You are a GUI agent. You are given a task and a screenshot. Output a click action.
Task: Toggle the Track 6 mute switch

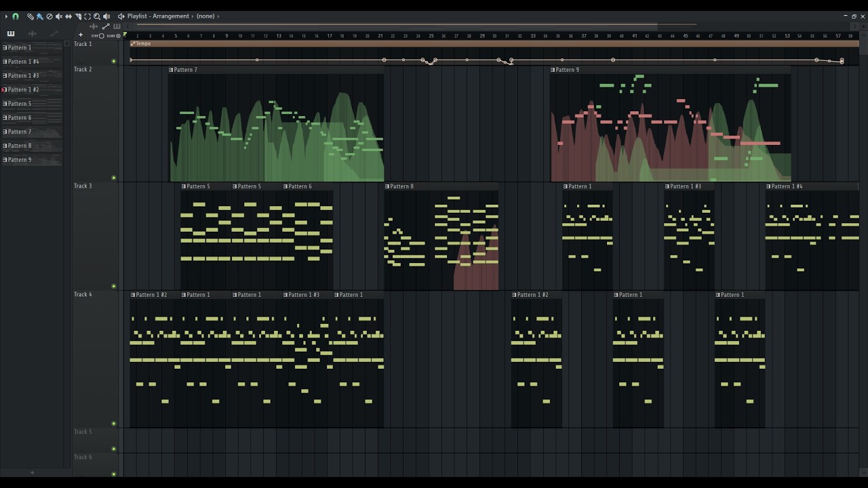113,474
